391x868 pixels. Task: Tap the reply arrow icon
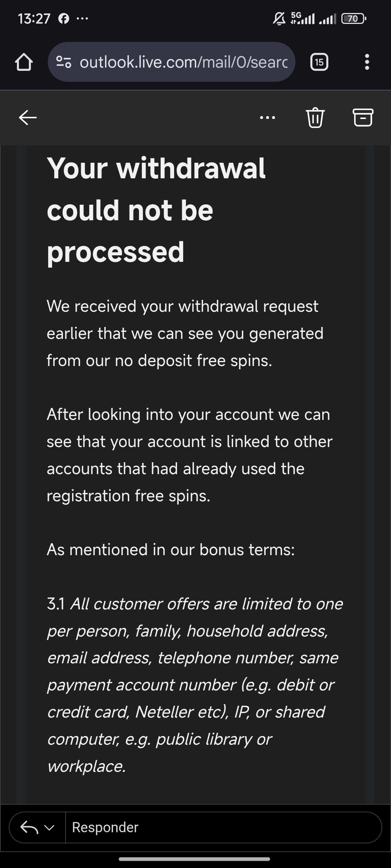pos(29,827)
